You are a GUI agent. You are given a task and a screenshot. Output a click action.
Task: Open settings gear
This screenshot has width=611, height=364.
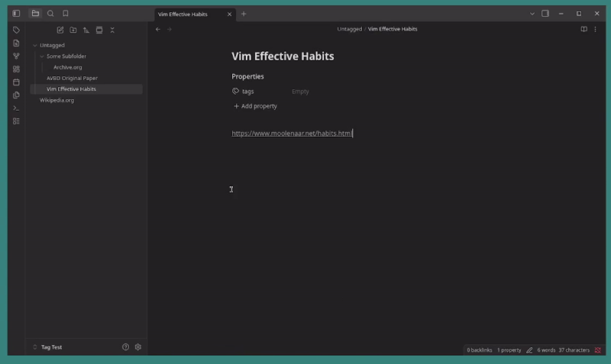(138, 347)
